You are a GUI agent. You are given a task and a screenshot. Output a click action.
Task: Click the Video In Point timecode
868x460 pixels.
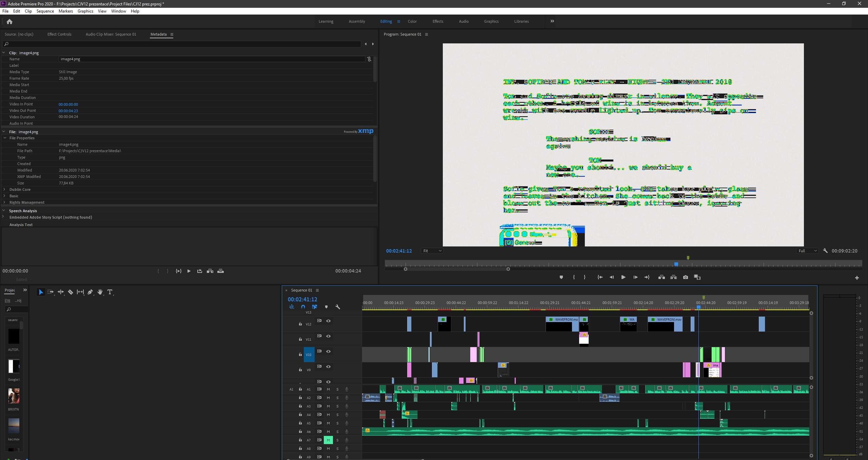pyautogui.click(x=68, y=104)
